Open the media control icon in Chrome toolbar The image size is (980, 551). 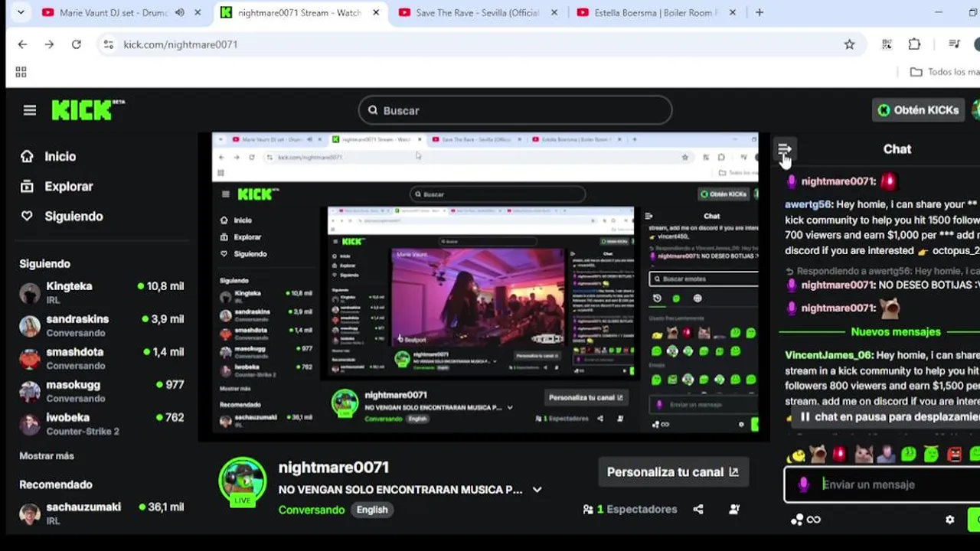[x=954, y=44]
